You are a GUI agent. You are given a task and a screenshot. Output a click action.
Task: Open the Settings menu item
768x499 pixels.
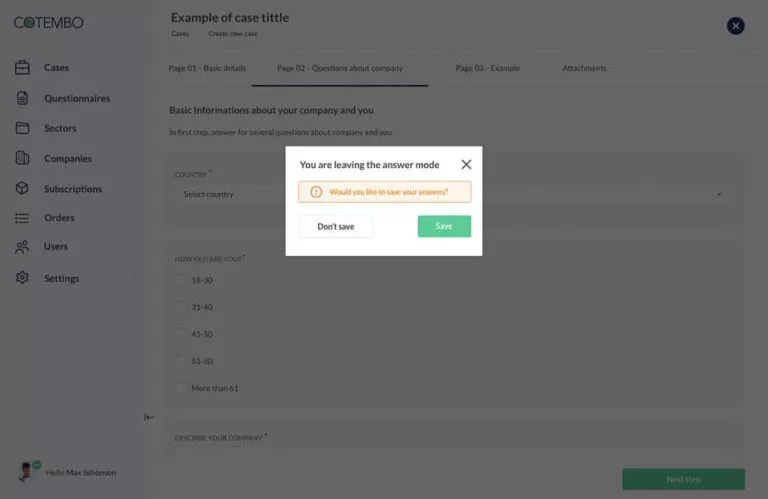[61, 278]
